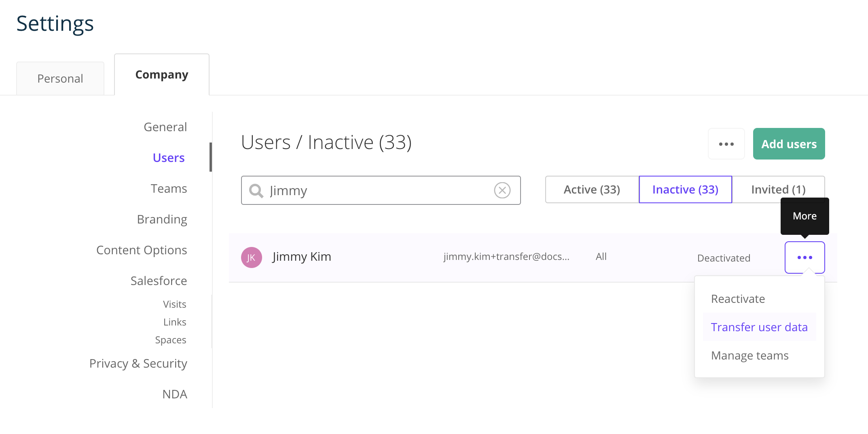Click the search magnifier icon
This screenshot has height=434, width=868.
256,190
